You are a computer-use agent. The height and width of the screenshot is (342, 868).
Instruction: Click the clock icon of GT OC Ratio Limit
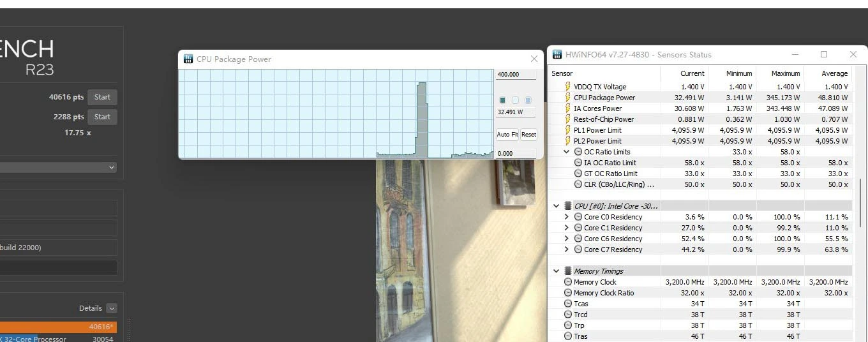pyautogui.click(x=578, y=174)
